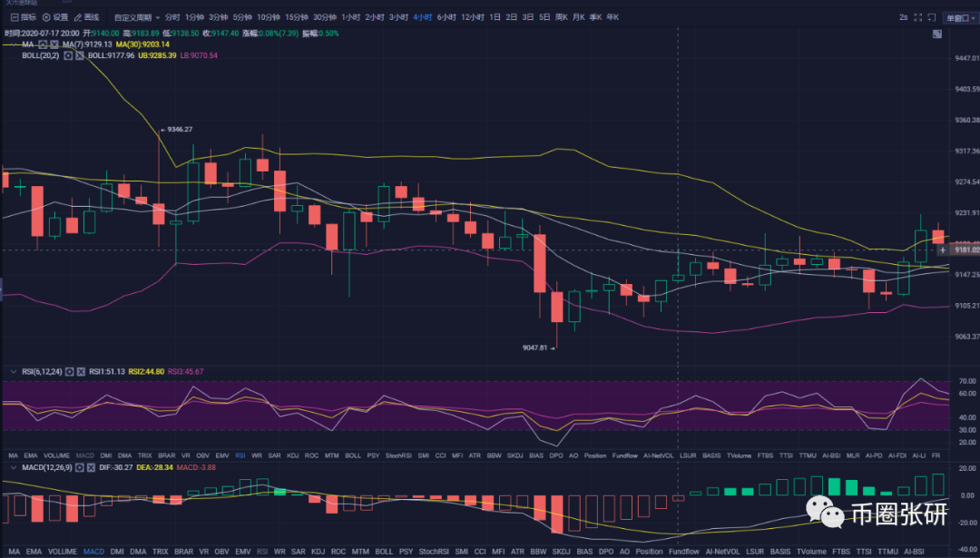This screenshot has width=980, height=558.
Task: Select the 周K weekly candlestick period
Action: 562,17
